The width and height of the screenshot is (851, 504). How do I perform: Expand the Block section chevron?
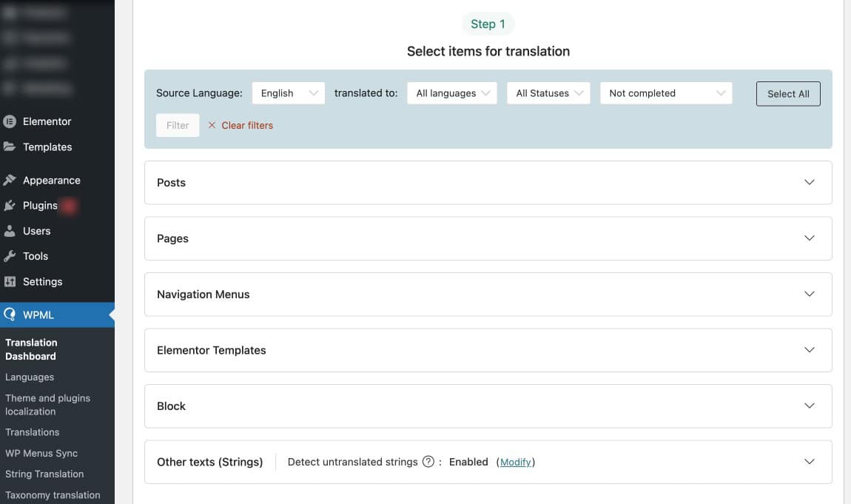810,406
